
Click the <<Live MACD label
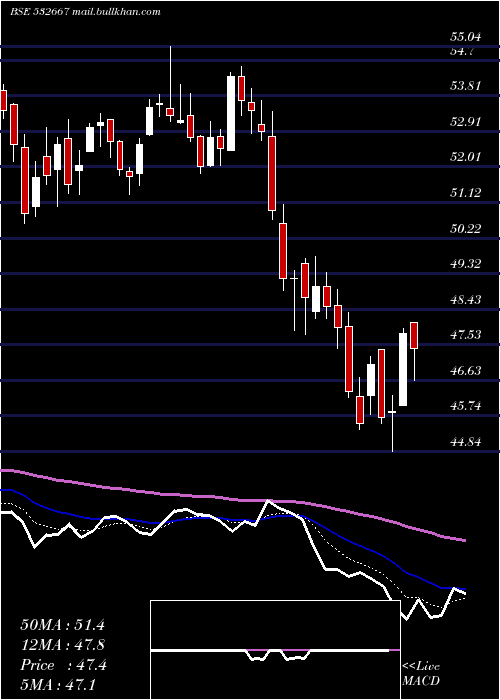421,674
